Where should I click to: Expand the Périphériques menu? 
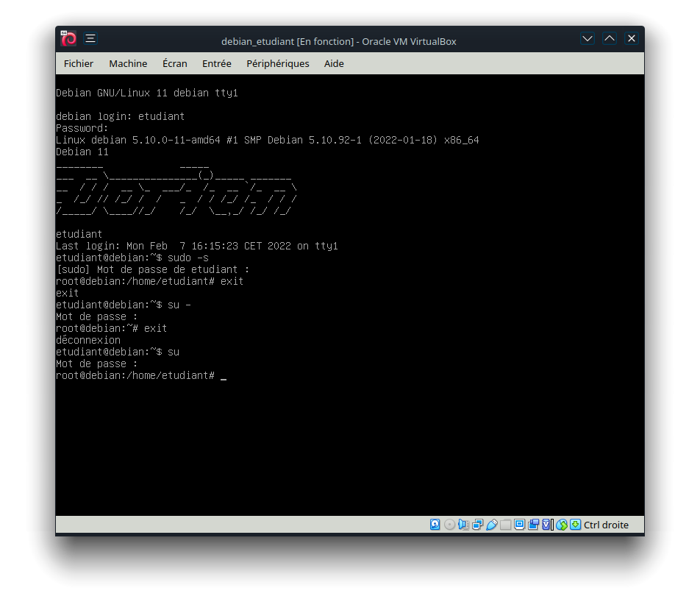[278, 64]
